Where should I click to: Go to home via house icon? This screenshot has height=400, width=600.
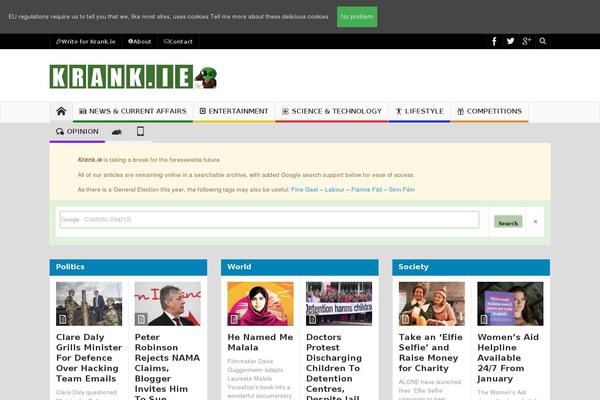pyautogui.click(x=61, y=111)
